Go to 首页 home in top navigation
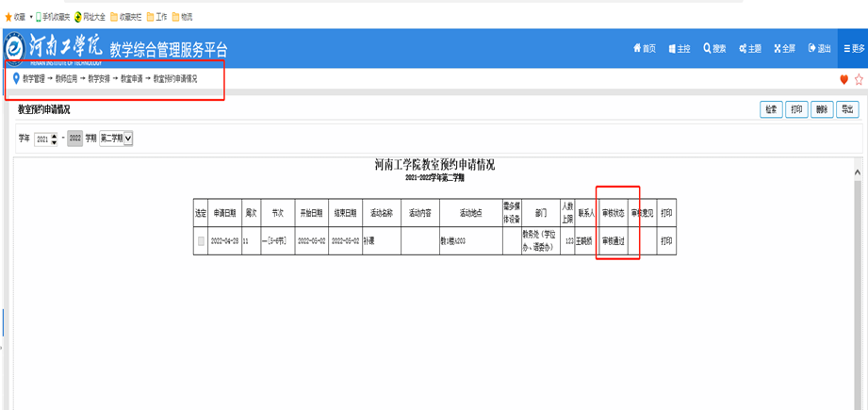This screenshot has width=868, height=410. pos(645,49)
